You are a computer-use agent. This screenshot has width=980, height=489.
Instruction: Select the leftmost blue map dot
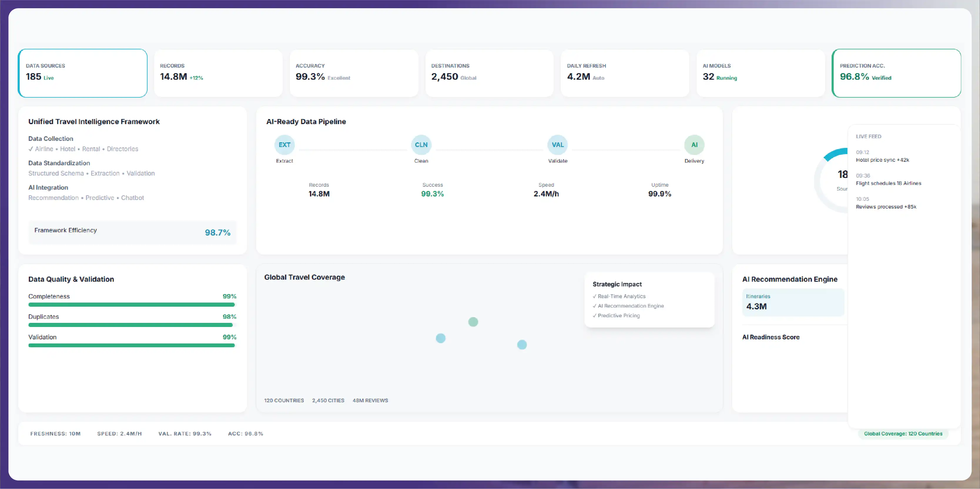tap(440, 338)
